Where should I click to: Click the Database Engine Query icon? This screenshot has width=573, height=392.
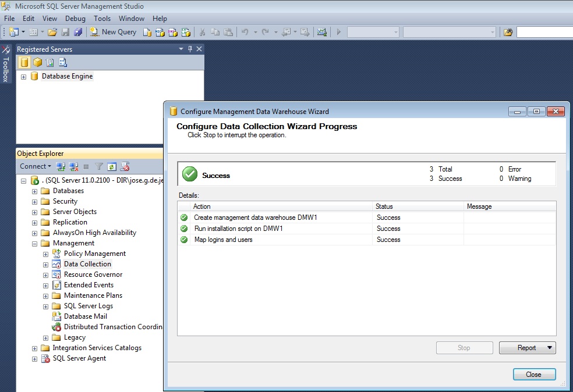coord(147,32)
